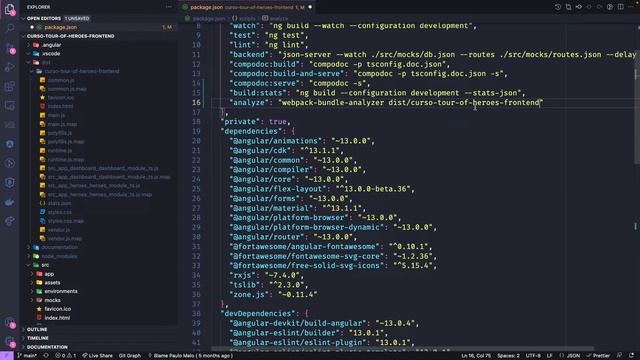Click line number 16 in the gutter
The width and height of the screenshot is (640, 360).
pyautogui.click(x=196, y=102)
